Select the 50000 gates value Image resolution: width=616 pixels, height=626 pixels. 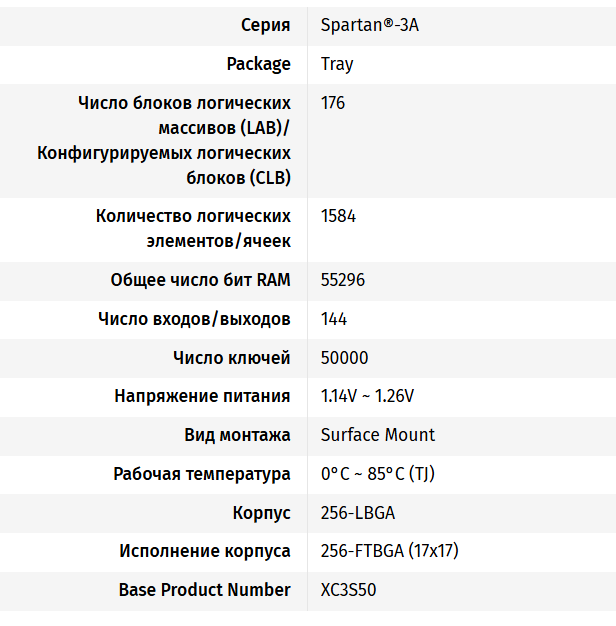click(x=344, y=358)
